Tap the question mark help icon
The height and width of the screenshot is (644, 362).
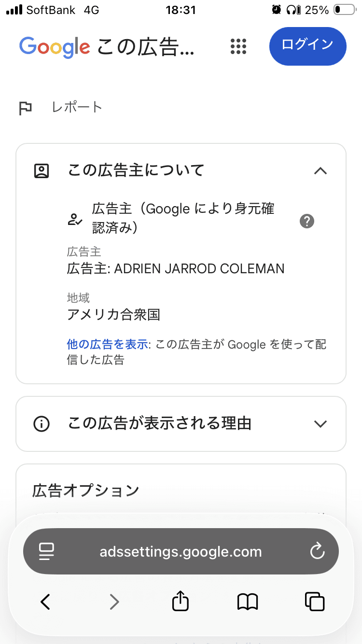point(307,222)
